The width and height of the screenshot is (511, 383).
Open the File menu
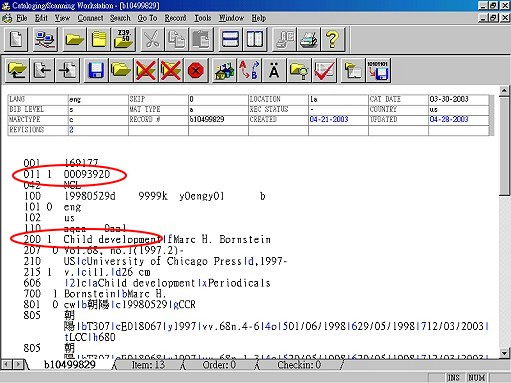[22, 18]
